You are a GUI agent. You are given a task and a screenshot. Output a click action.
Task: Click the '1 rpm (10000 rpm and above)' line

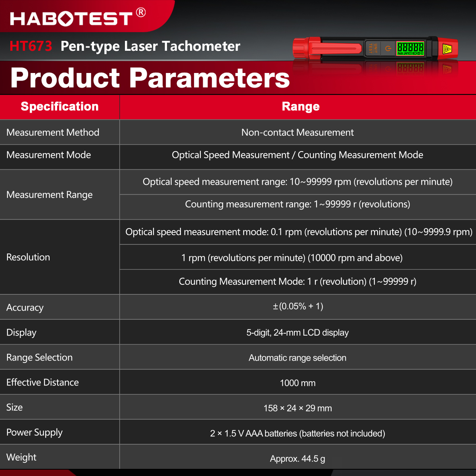(292, 258)
